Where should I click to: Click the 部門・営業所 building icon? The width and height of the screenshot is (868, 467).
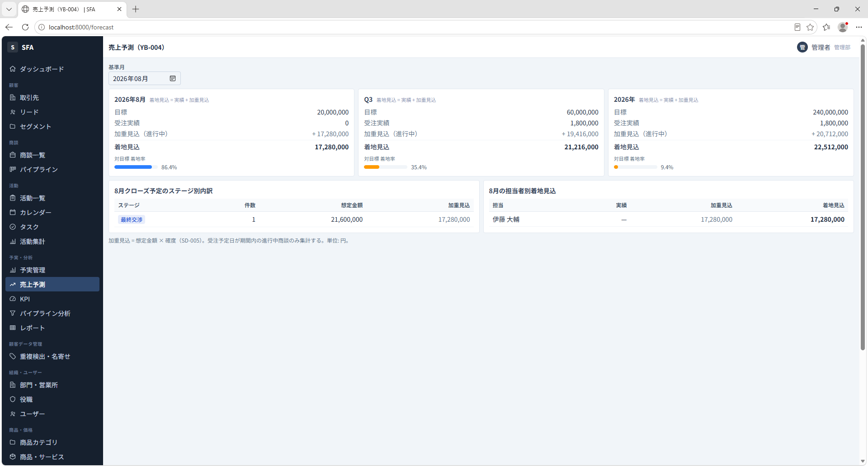13,385
